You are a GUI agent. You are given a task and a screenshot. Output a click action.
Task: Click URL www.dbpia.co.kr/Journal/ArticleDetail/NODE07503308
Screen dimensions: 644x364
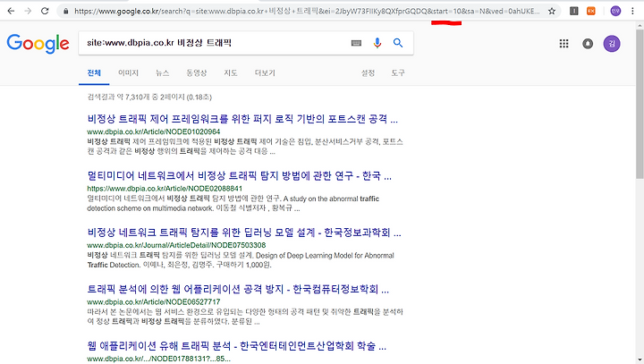pos(176,245)
